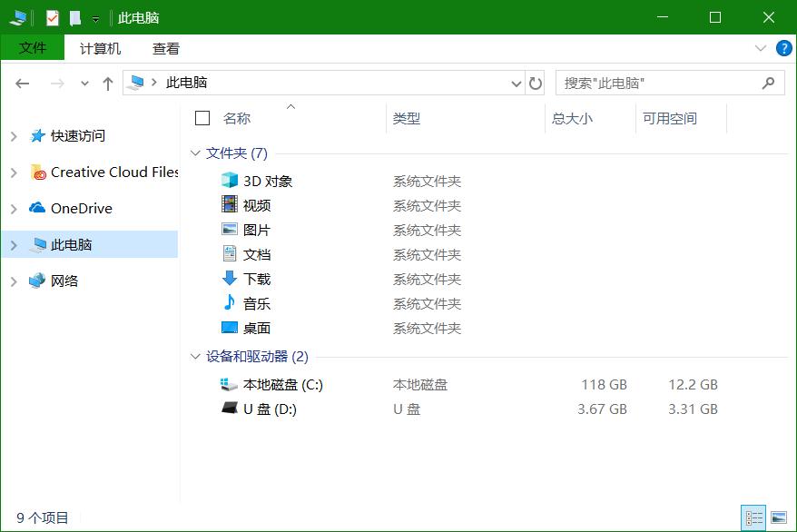
Task: Open the address bar dropdown arrow
Action: [516, 83]
